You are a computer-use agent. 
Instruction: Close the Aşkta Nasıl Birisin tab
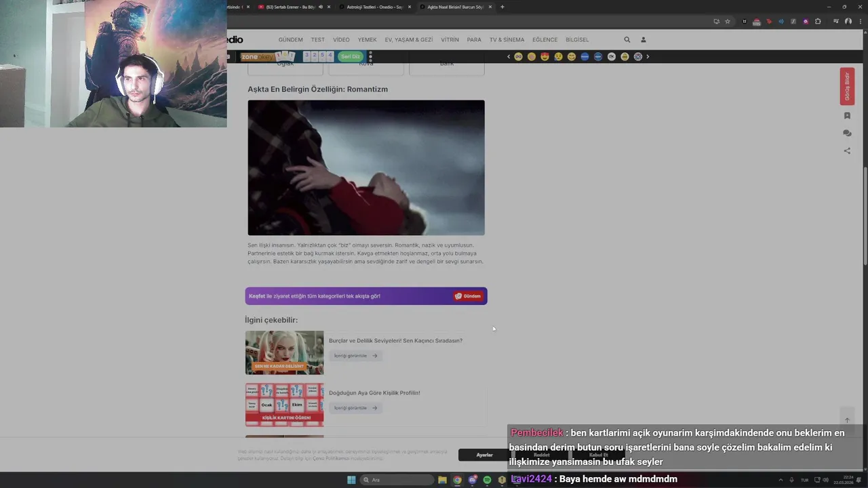point(490,7)
